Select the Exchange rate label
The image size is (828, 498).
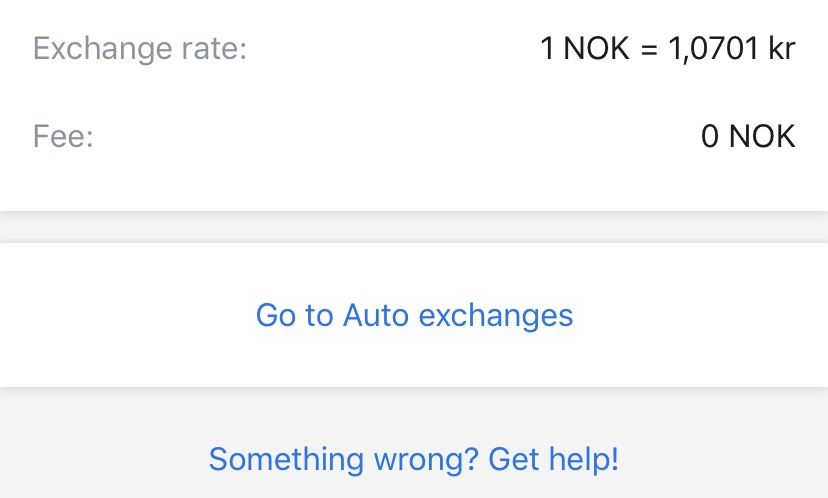pos(140,48)
